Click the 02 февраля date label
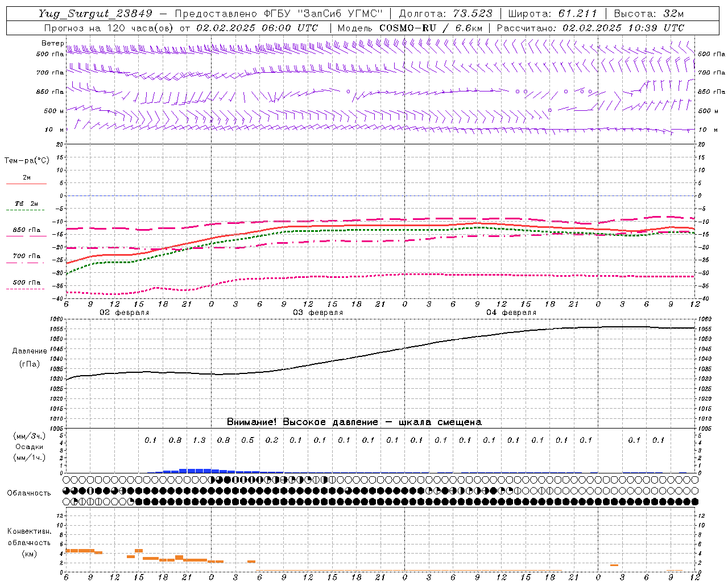 (x=125, y=313)
